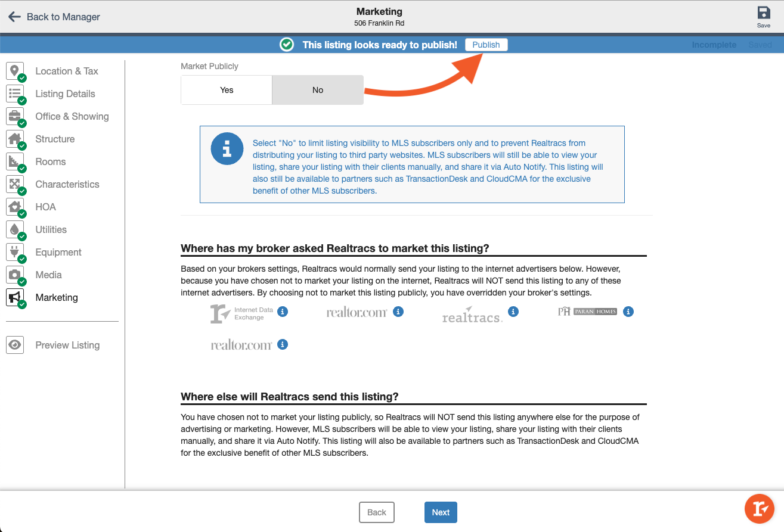Click the 506 Franklin Rd address
This screenshot has height=532, width=784.
(379, 23)
